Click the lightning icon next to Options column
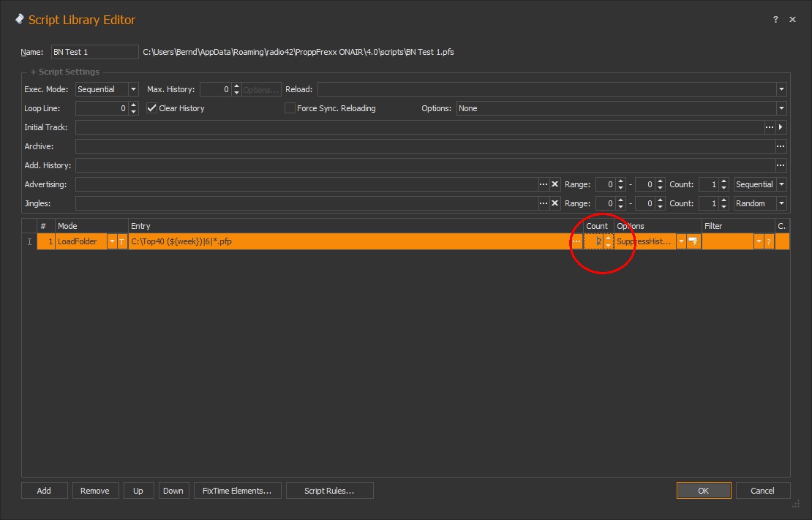This screenshot has height=520, width=812. 692,241
